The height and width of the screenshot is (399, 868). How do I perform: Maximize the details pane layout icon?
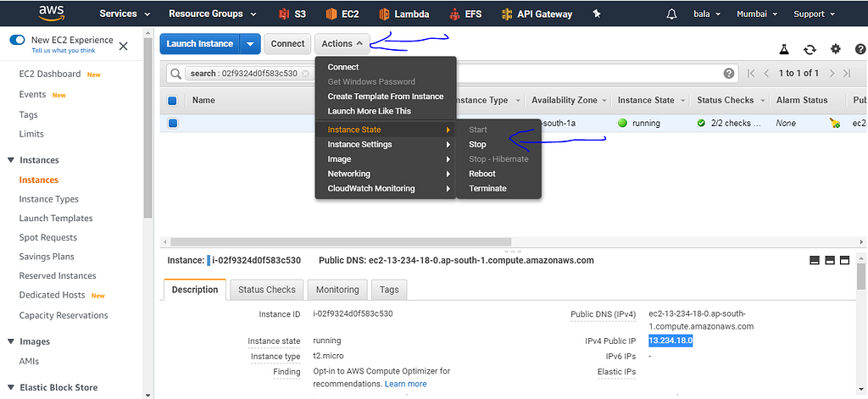[x=845, y=260]
